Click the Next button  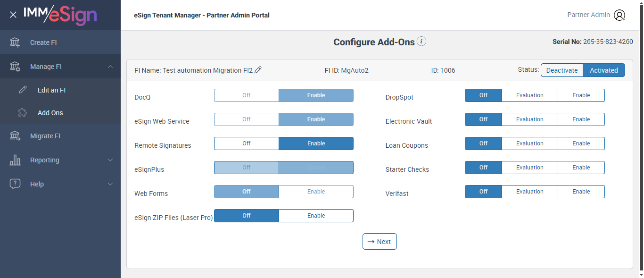tap(380, 242)
